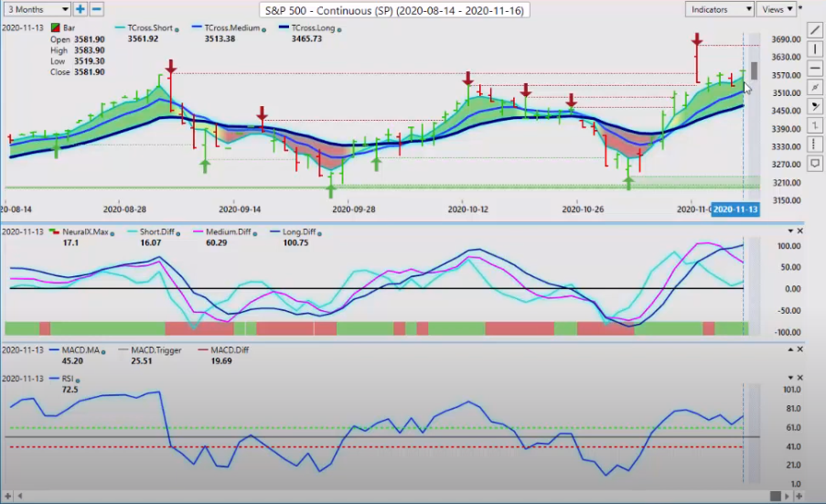826x504 pixels.
Task: Click the 3690.00 price axis label
Action: click(786, 39)
